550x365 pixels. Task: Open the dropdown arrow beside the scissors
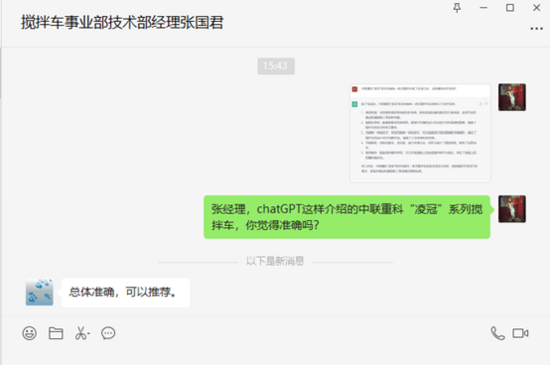pos(88,333)
